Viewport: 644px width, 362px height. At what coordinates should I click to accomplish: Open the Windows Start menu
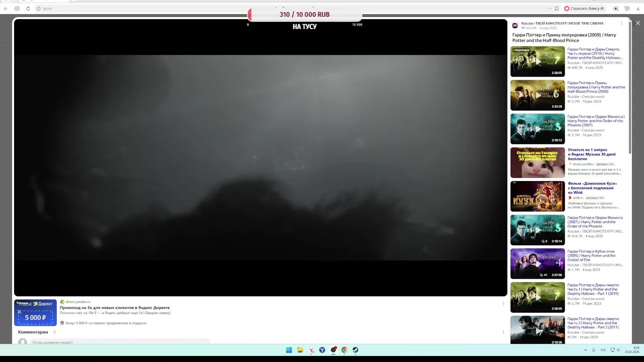coord(289,350)
